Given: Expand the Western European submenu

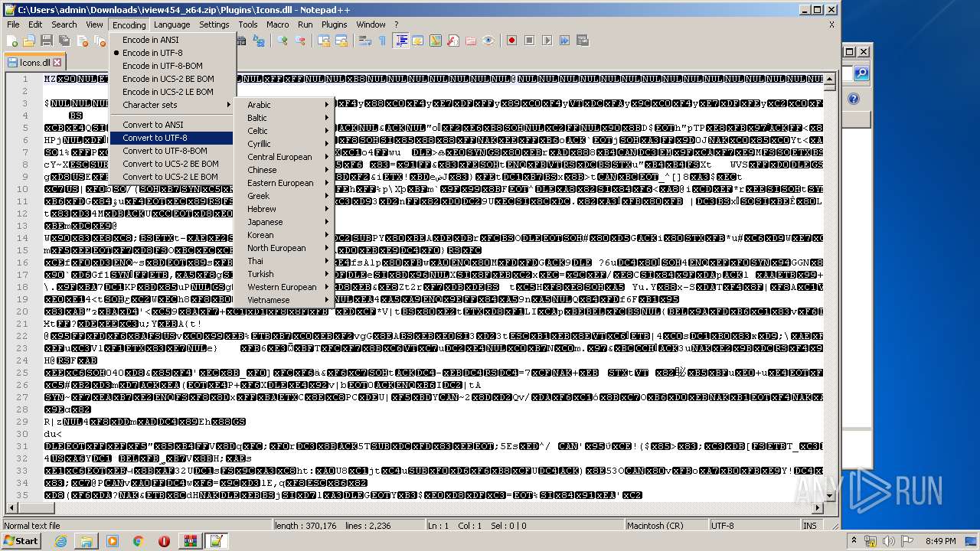Looking at the screenshot, I should point(285,287).
